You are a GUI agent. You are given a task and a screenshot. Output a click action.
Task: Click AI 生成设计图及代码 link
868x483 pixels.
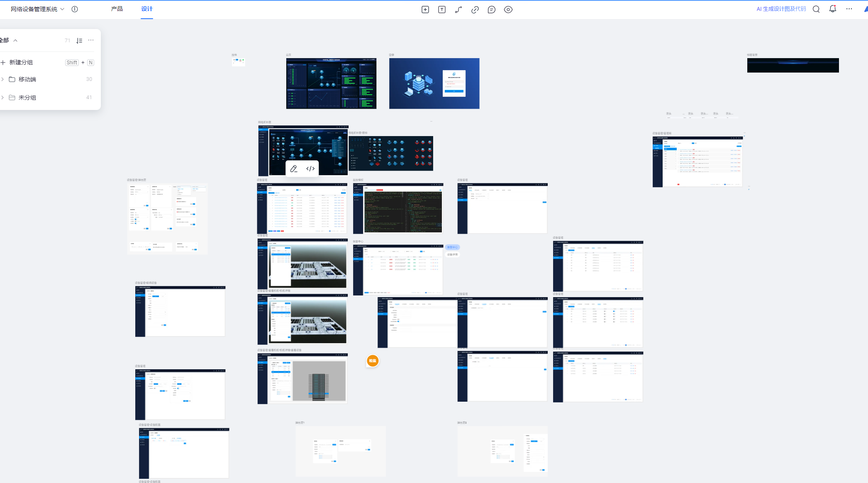point(781,9)
